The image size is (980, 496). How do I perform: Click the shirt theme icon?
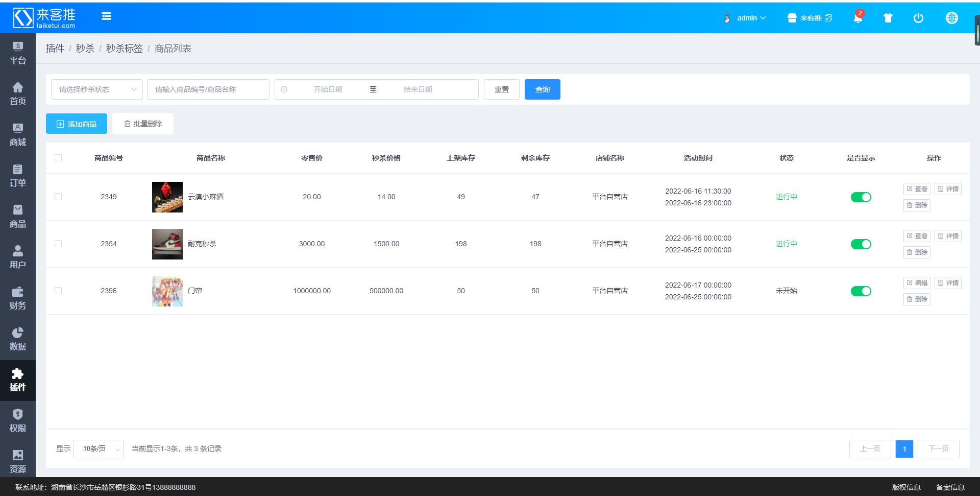coord(888,18)
